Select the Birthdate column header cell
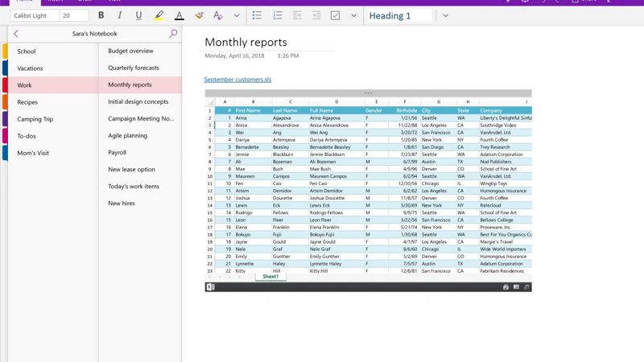Image resolution: width=644 pixels, height=362 pixels. coord(405,110)
